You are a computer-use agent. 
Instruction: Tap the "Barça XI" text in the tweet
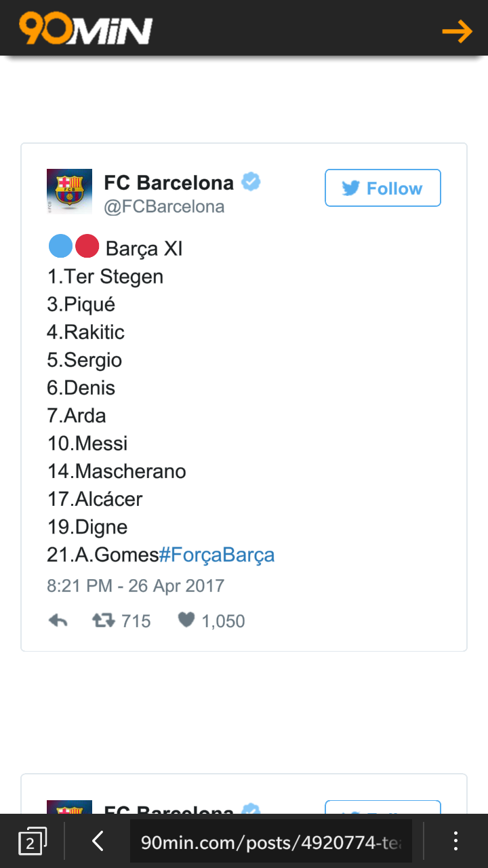pos(144,249)
